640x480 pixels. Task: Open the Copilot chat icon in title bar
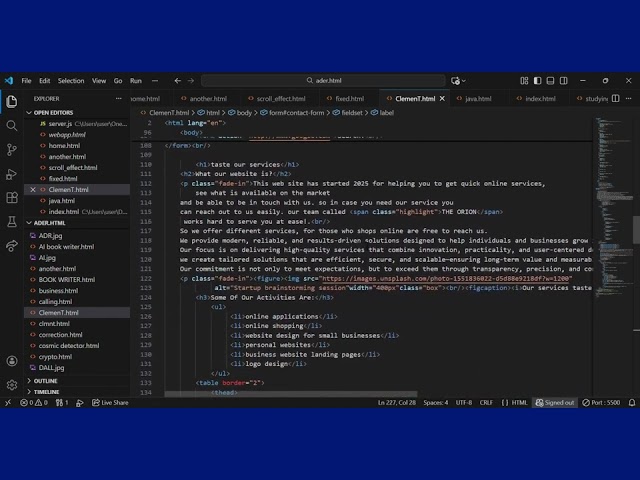tap(455, 81)
